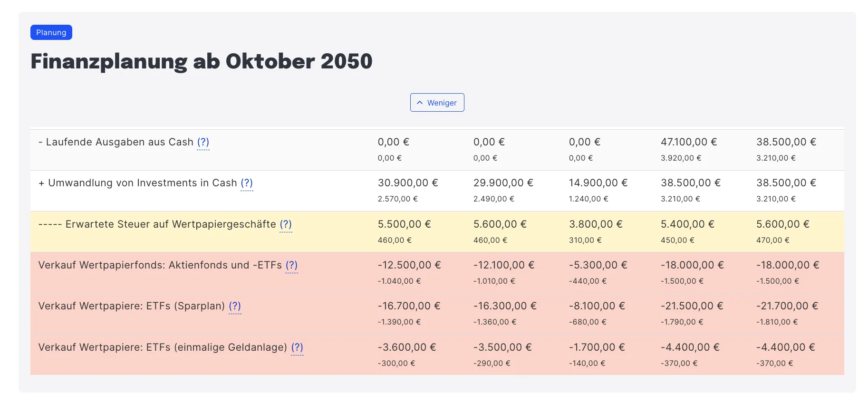Click the chevron-up icon in Weniger button
The width and height of the screenshot is (868, 403).
[x=420, y=103]
